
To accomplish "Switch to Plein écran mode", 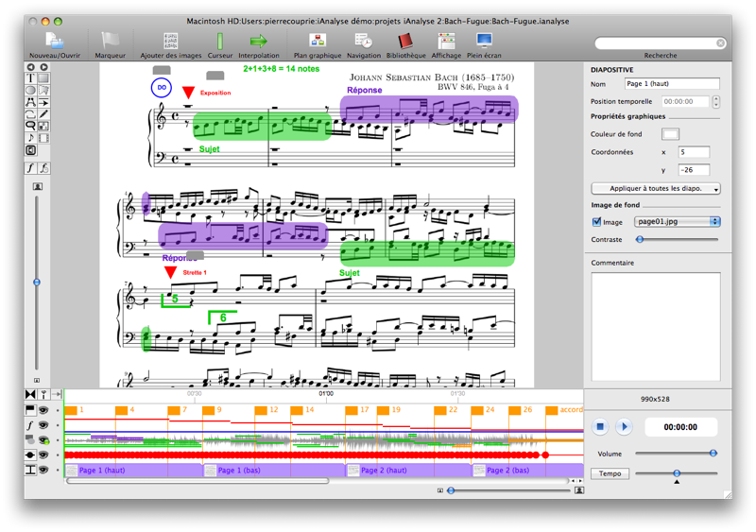I will tap(484, 41).
